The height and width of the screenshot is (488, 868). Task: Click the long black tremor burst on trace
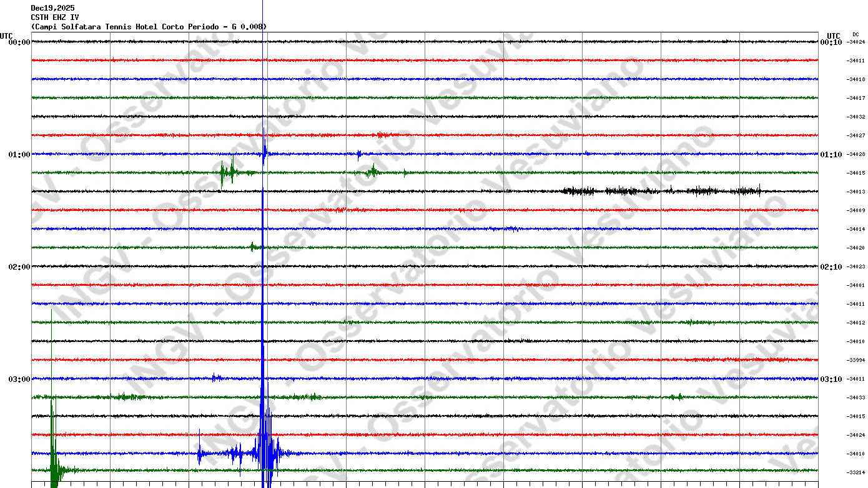[661, 191]
